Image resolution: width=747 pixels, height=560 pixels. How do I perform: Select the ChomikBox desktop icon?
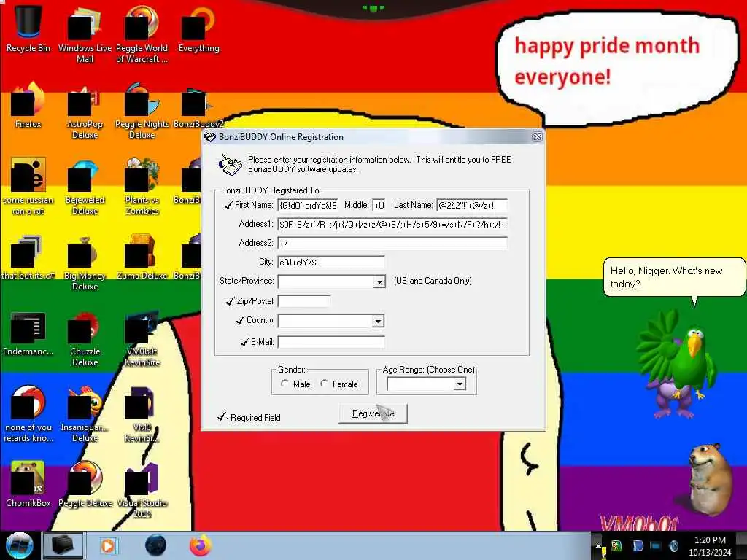[x=28, y=483]
